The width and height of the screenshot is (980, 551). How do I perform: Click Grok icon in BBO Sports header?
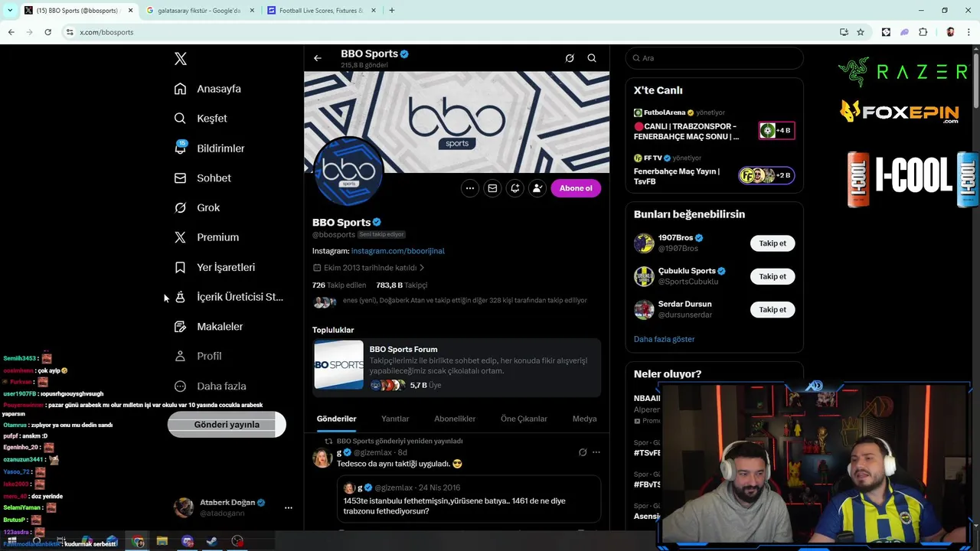(570, 58)
